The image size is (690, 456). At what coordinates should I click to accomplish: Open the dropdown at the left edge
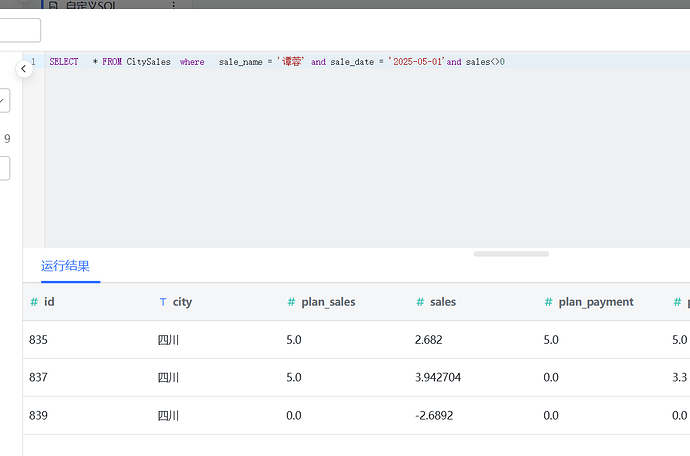(x=4, y=100)
